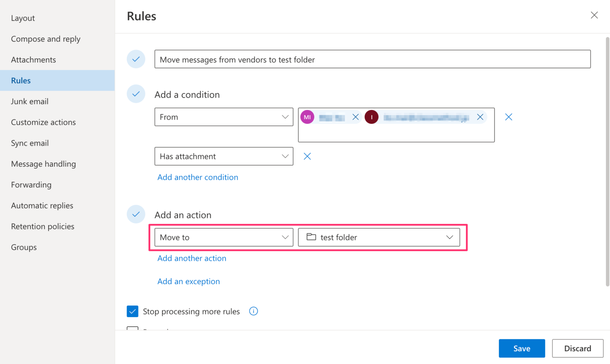This screenshot has height=364, width=610.
Task: View info about Stop processing more rules
Action: (x=253, y=311)
